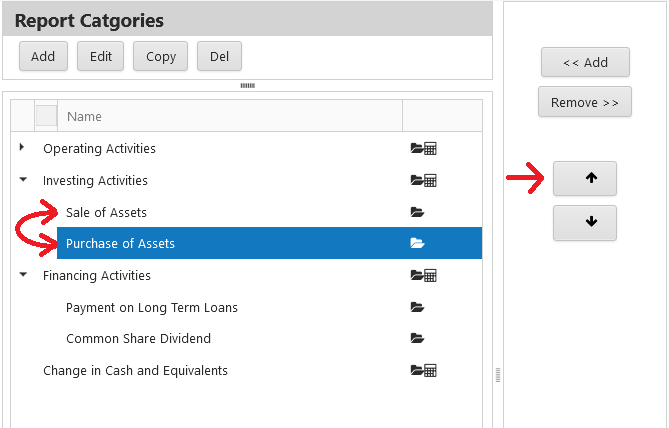Collapse the Financing Activities node

coord(23,275)
